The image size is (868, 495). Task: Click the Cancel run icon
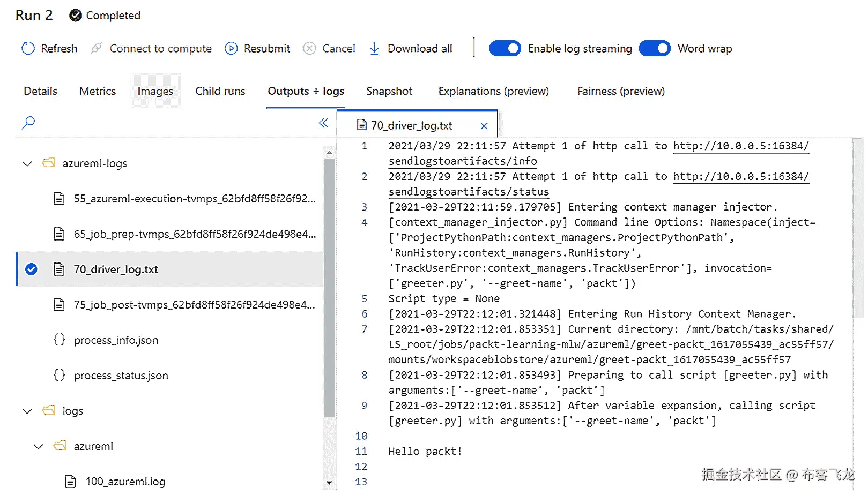[309, 48]
